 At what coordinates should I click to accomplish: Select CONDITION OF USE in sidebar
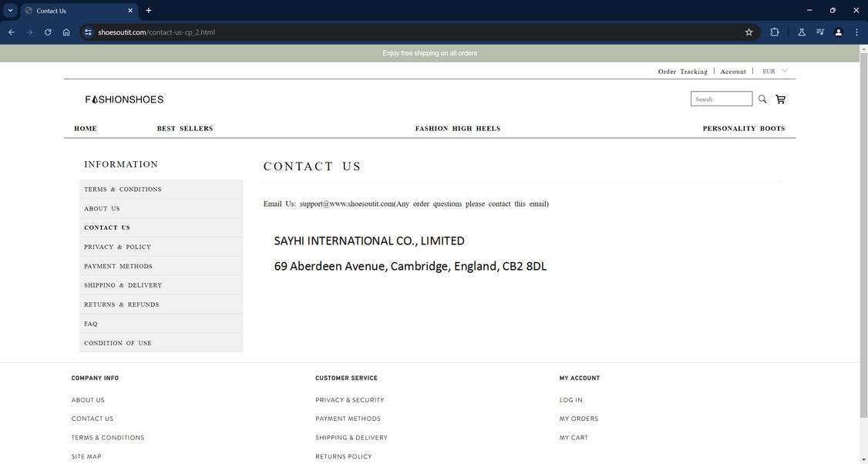point(161,343)
